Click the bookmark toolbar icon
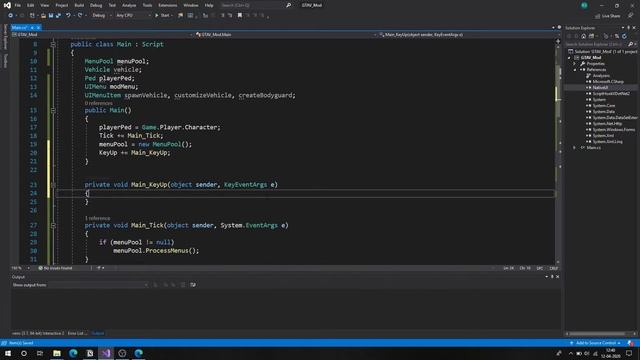Viewport: 640px width, 360px height. 240,16
